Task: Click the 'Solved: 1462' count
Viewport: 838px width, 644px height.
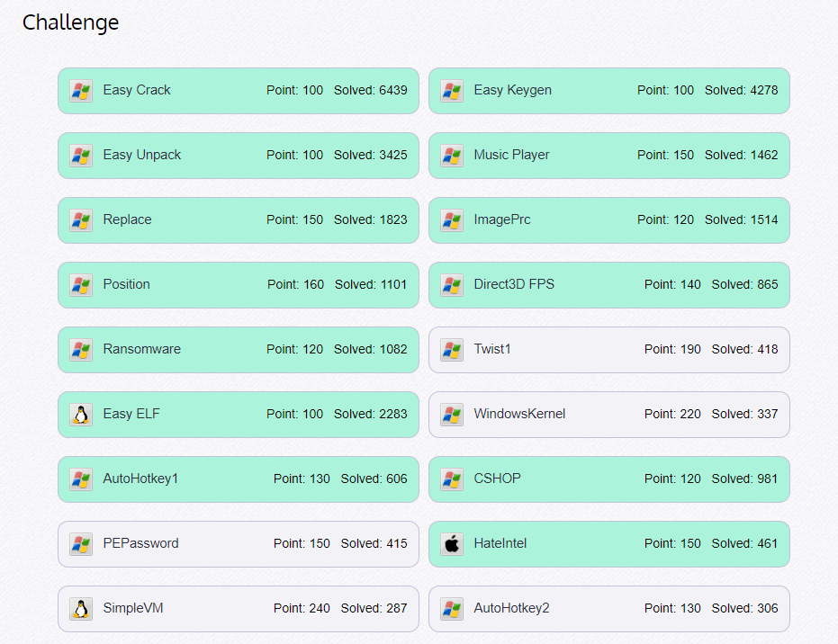Action: coord(742,155)
